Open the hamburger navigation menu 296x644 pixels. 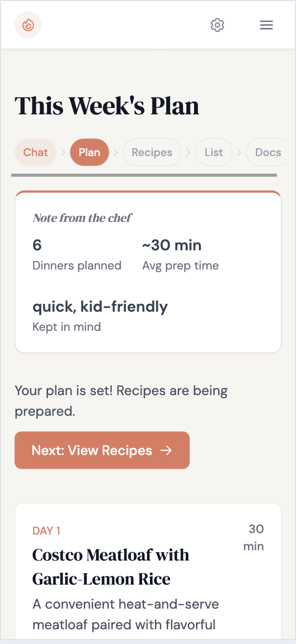266,25
